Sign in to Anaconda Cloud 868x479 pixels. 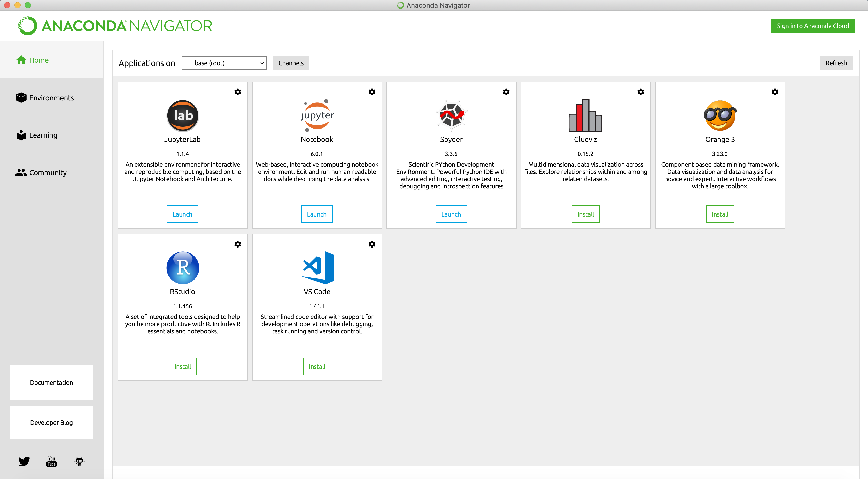813,26
